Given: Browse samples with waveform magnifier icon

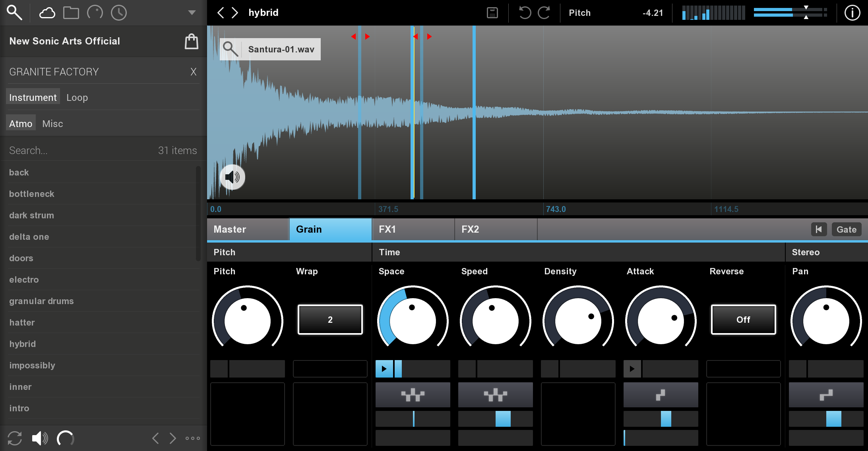Looking at the screenshot, I should pyautogui.click(x=231, y=49).
